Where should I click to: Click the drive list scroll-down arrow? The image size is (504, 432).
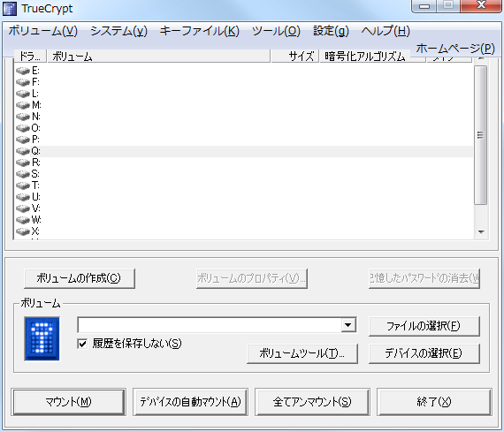(x=481, y=231)
